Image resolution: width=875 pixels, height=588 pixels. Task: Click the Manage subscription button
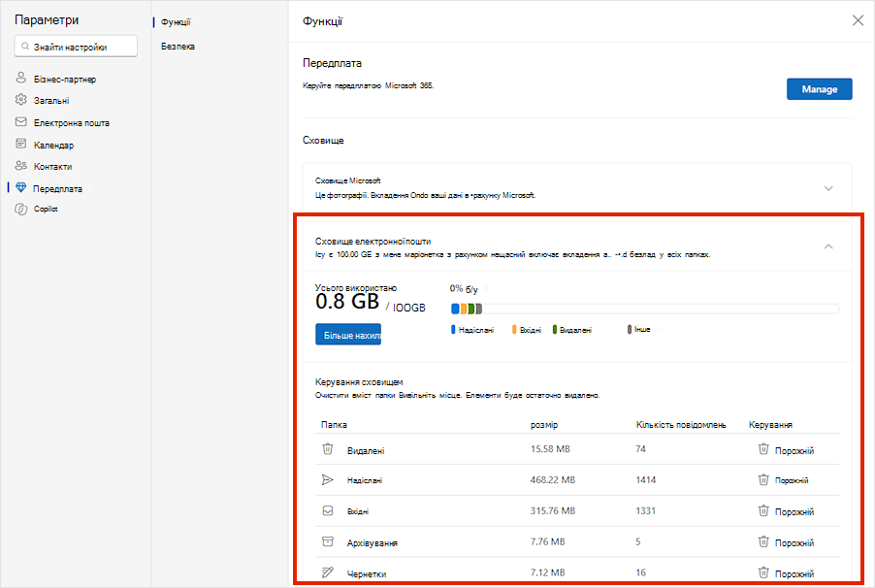(819, 89)
